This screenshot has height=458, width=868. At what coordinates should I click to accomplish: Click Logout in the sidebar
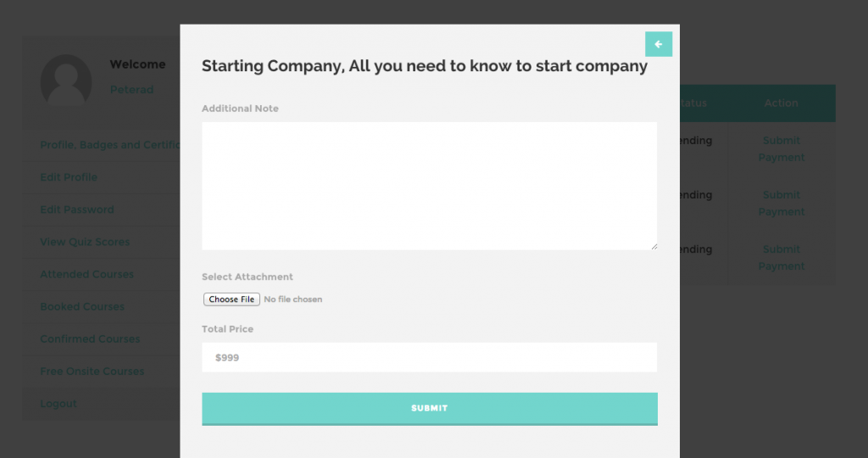point(58,403)
